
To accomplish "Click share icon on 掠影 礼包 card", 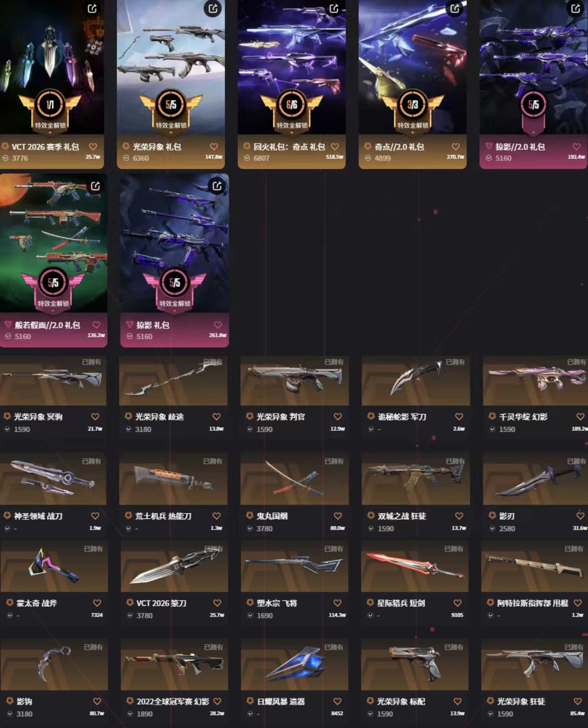I will point(217,186).
